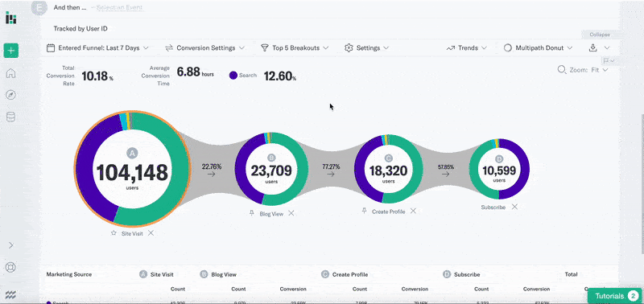
Task: Open the database icon in sidebar
Action: point(11,117)
